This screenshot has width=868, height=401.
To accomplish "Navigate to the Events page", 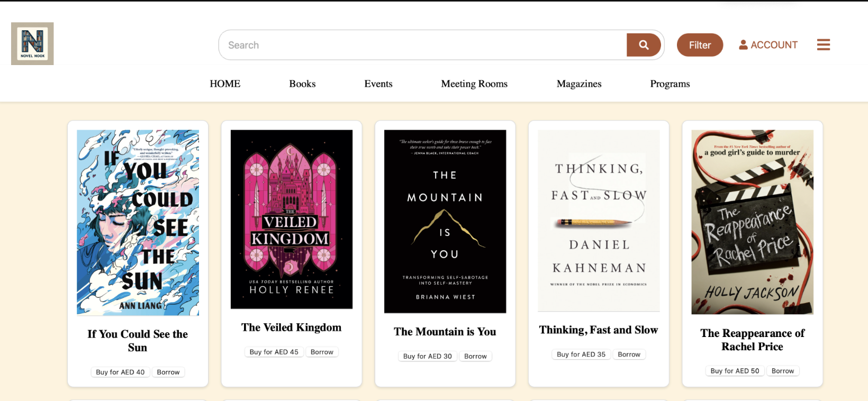I will (378, 84).
